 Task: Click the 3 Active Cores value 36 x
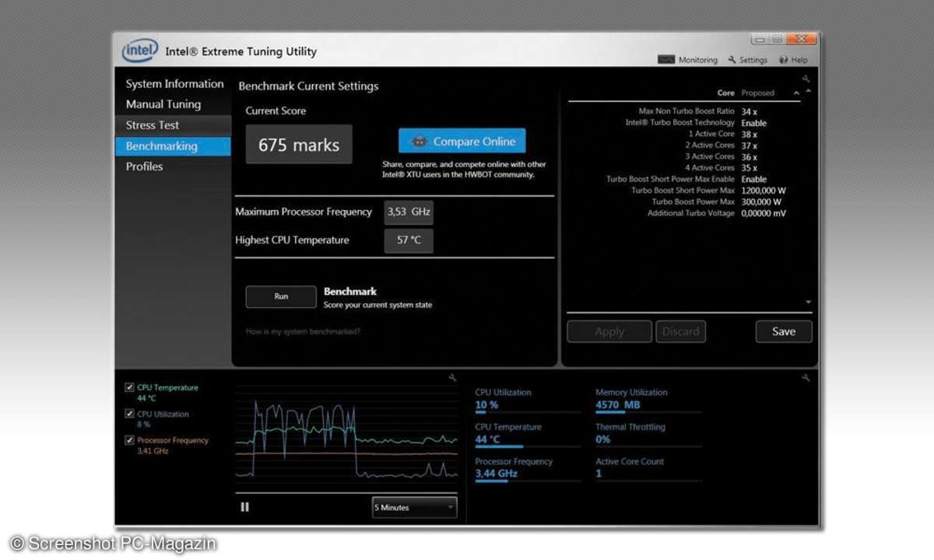750,157
